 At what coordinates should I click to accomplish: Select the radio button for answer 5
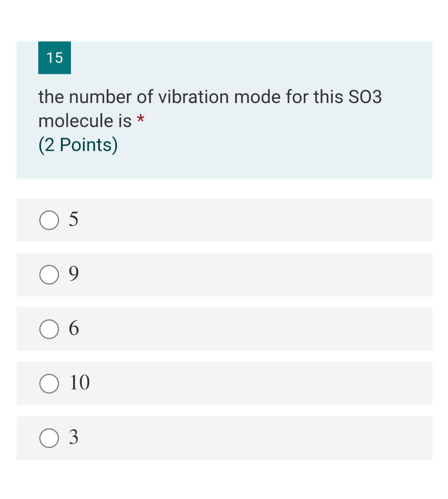(x=49, y=219)
